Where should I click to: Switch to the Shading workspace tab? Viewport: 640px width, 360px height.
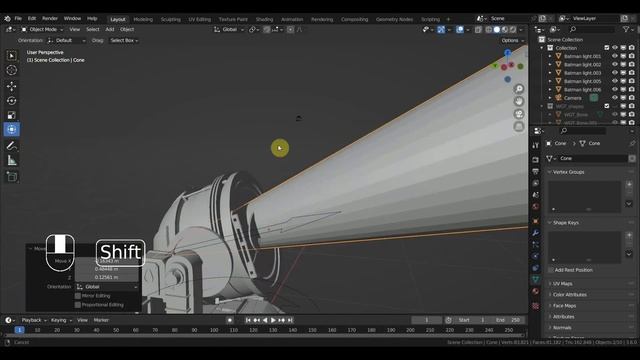click(264, 19)
